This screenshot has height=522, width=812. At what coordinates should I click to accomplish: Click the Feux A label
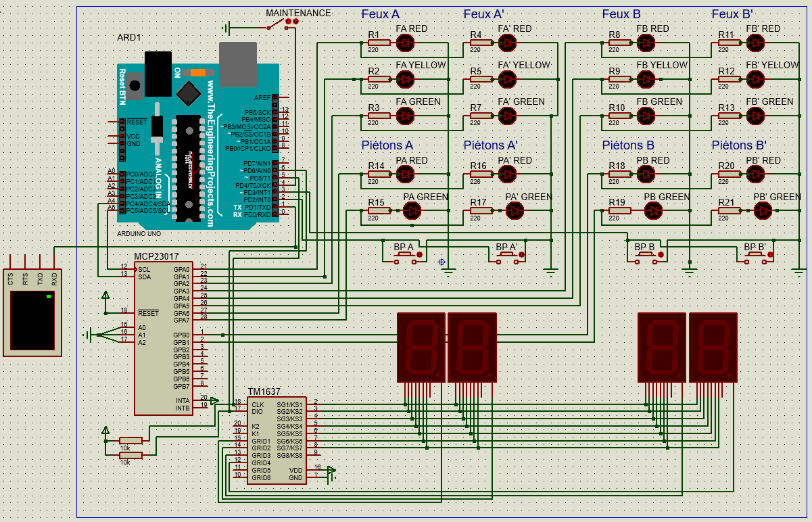381,14
